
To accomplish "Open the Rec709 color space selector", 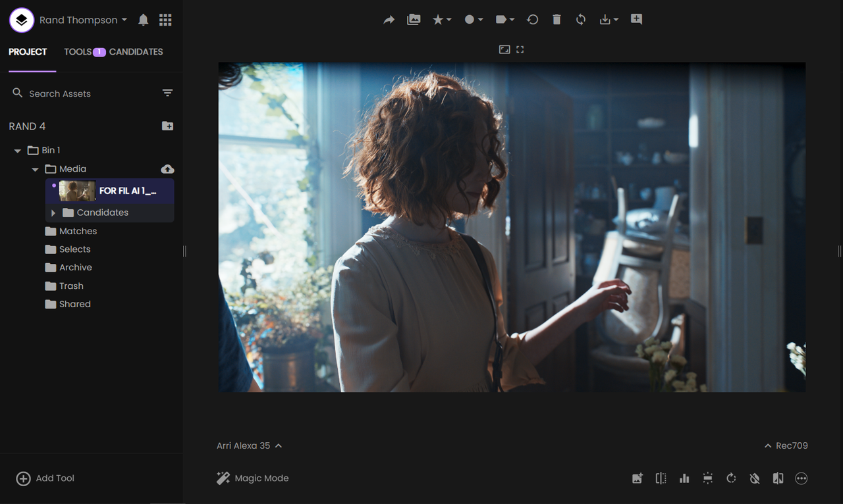I will tap(786, 445).
